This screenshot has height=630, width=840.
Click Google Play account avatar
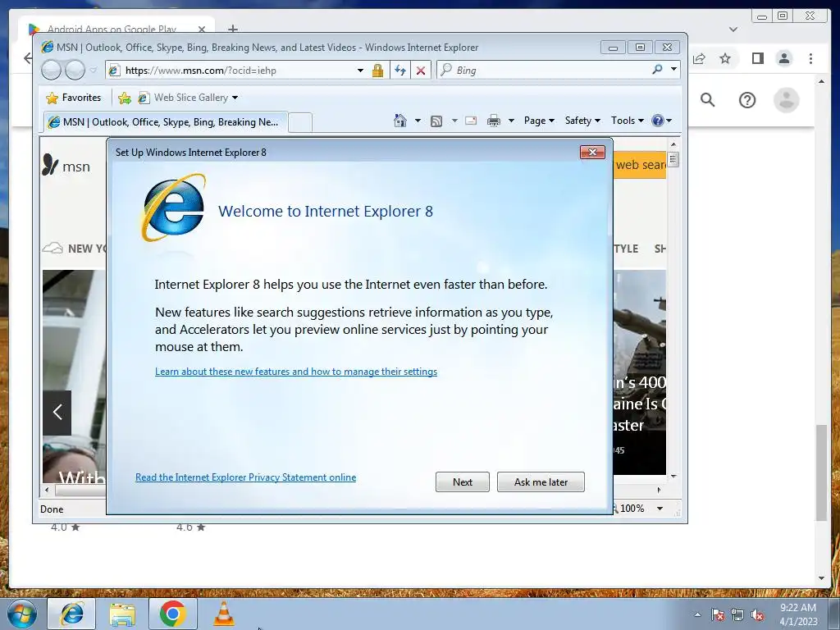click(x=787, y=100)
